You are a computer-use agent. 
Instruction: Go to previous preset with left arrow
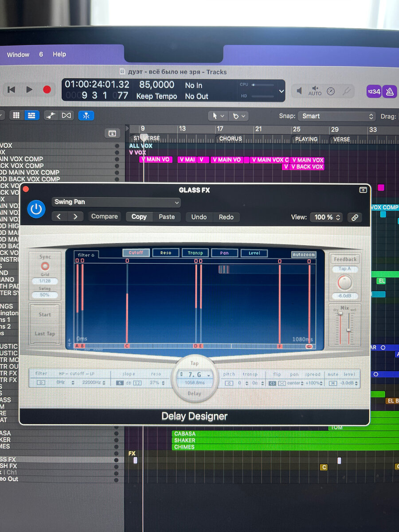59,217
